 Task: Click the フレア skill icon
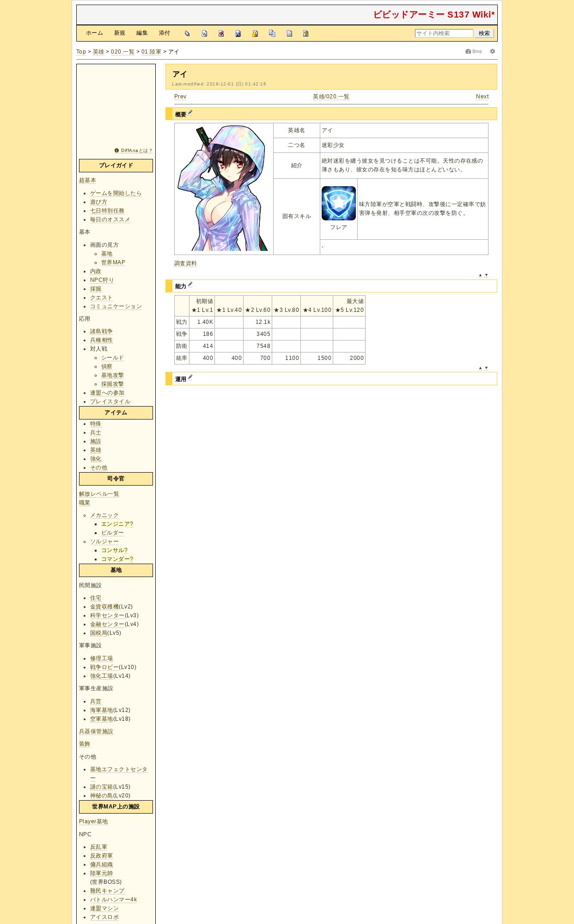339,203
